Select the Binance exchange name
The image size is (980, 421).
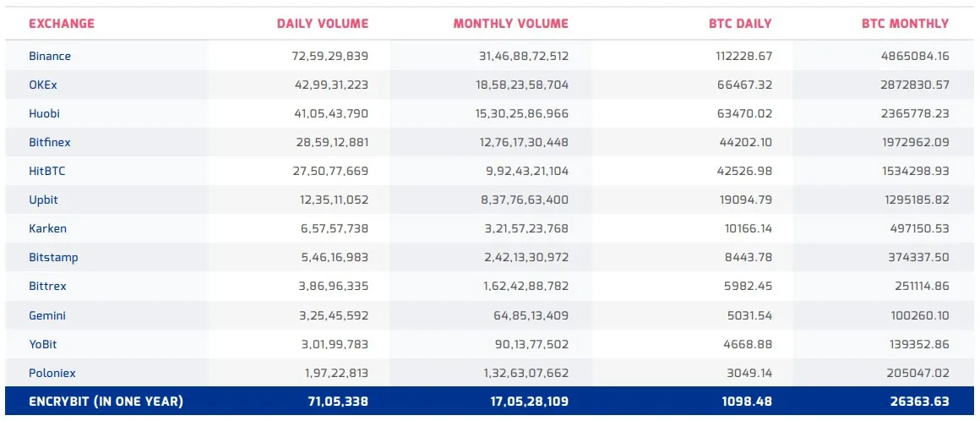[x=50, y=56]
